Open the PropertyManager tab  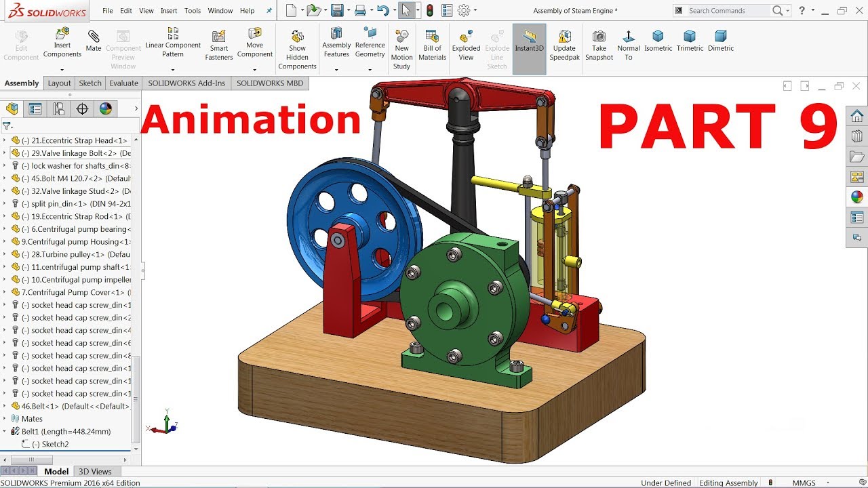(x=35, y=109)
